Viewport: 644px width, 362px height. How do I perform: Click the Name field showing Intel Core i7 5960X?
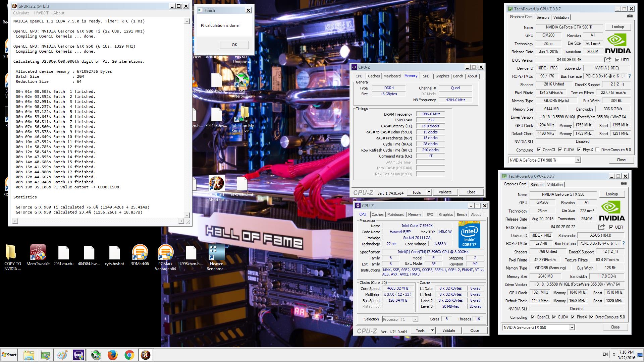tap(417, 226)
